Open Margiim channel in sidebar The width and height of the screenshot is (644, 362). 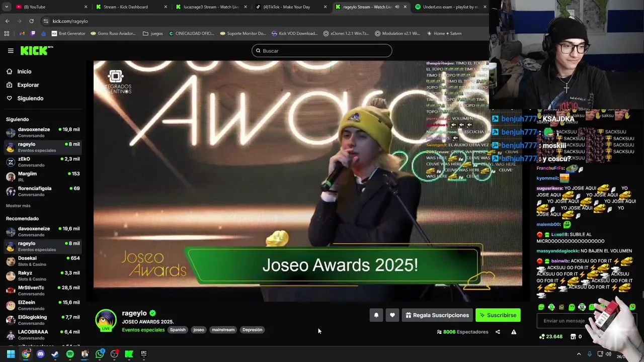coord(43,177)
